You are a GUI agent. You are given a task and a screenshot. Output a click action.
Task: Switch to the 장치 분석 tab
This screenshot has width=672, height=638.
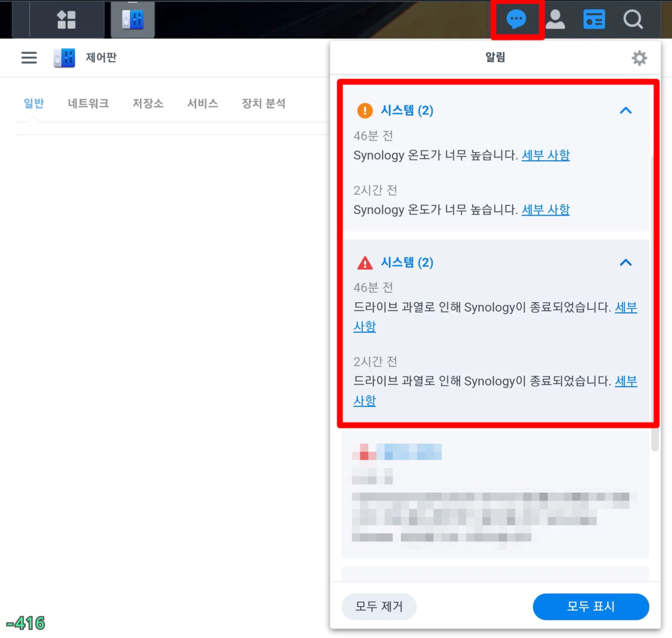tap(263, 104)
